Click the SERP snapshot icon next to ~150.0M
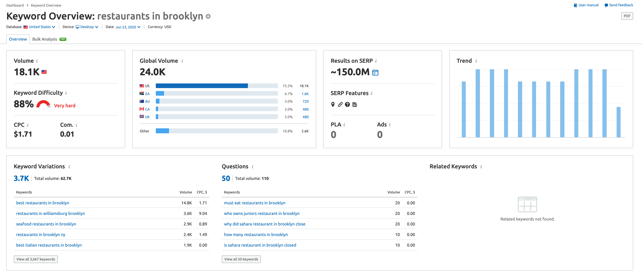 coord(375,73)
